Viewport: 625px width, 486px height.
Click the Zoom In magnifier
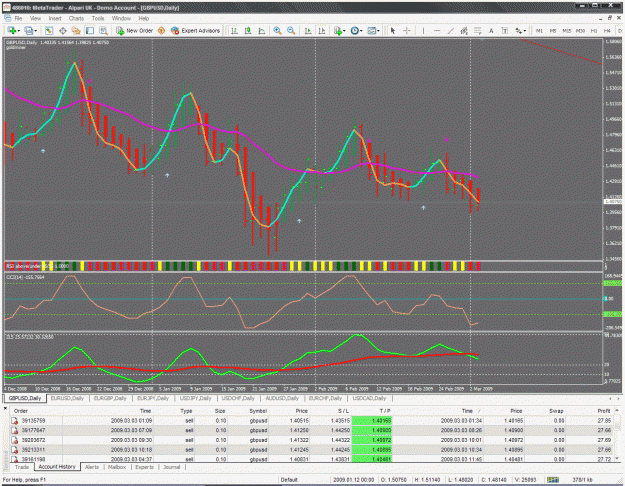(277, 31)
